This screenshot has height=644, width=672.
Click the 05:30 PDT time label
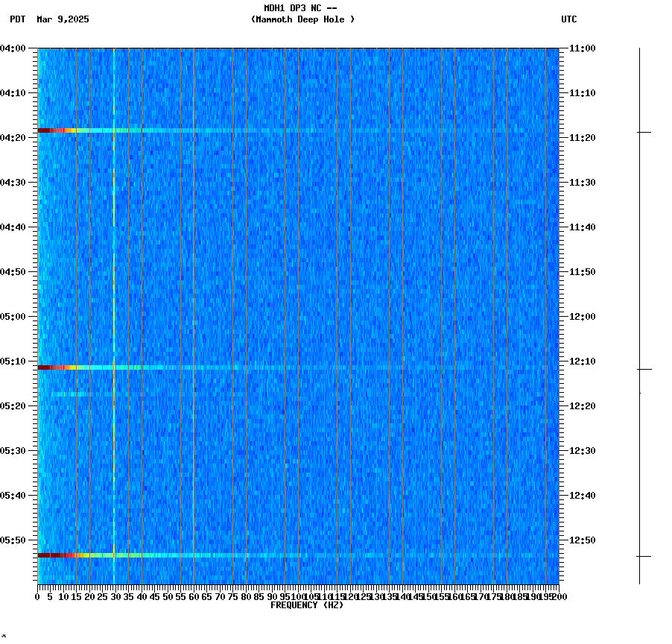pyautogui.click(x=15, y=450)
